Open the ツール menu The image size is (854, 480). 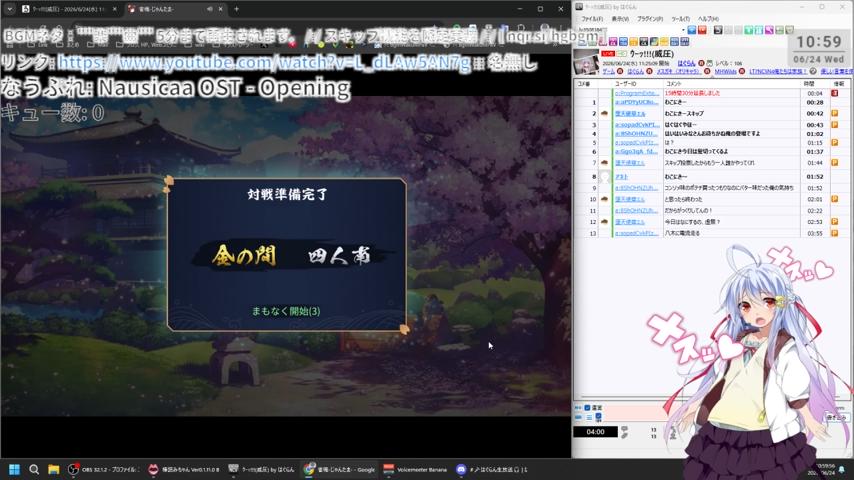pos(681,19)
